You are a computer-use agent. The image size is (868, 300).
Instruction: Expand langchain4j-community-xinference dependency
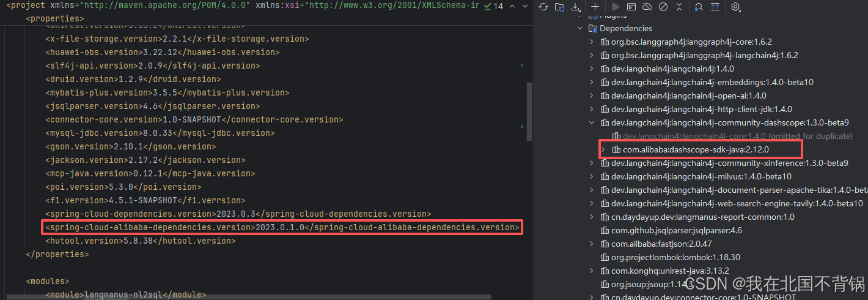click(591, 163)
